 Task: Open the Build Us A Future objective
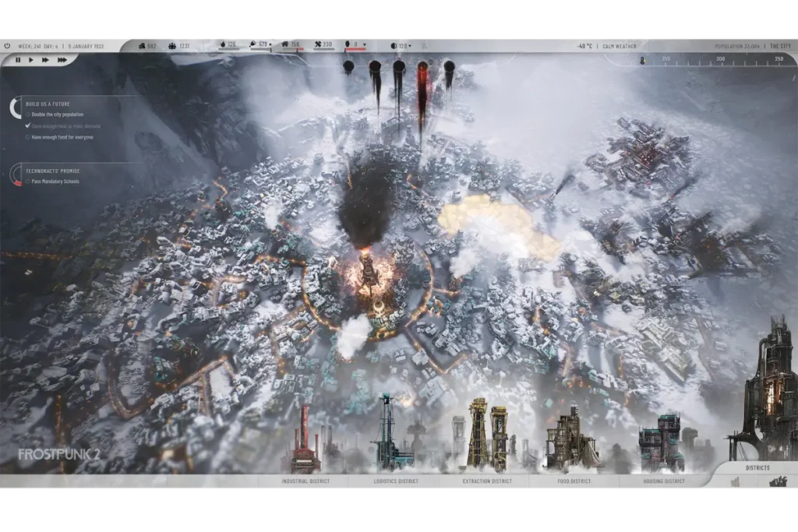tap(48, 104)
